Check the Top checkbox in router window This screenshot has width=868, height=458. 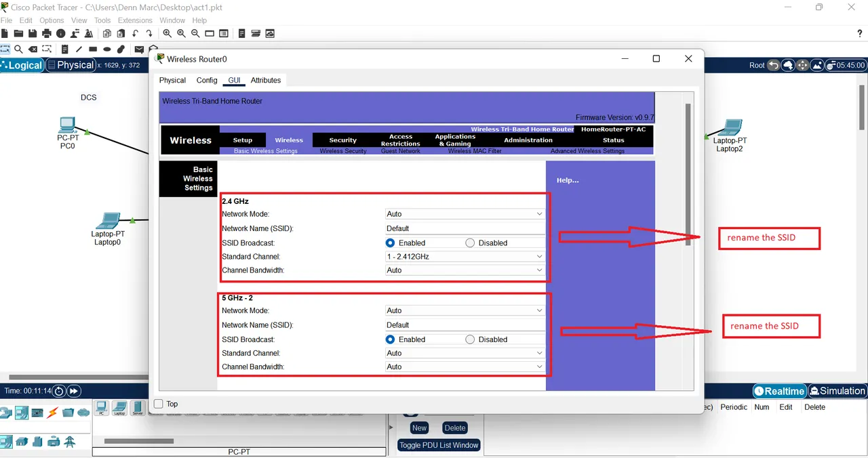tap(159, 404)
